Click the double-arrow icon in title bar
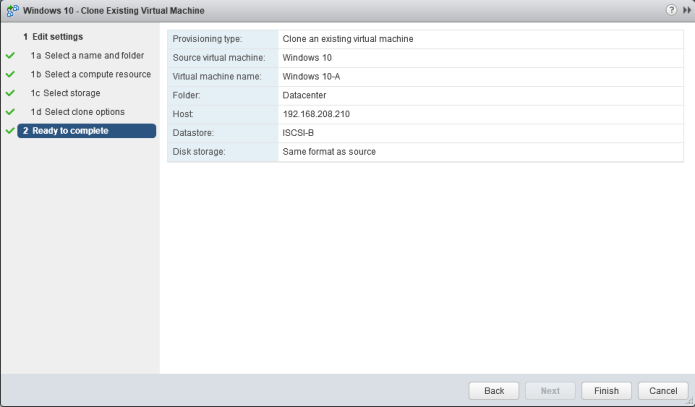Viewport: 695px width, 407px height. click(x=686, y=10)
